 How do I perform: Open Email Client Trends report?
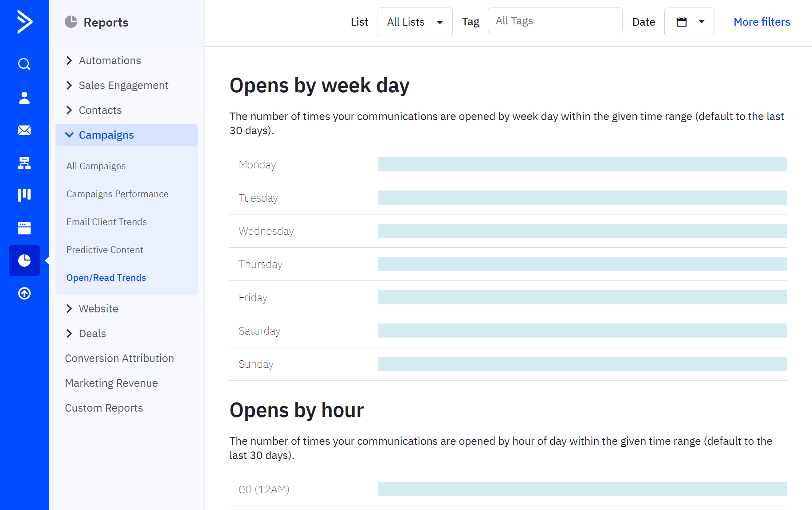click(106, 222)
